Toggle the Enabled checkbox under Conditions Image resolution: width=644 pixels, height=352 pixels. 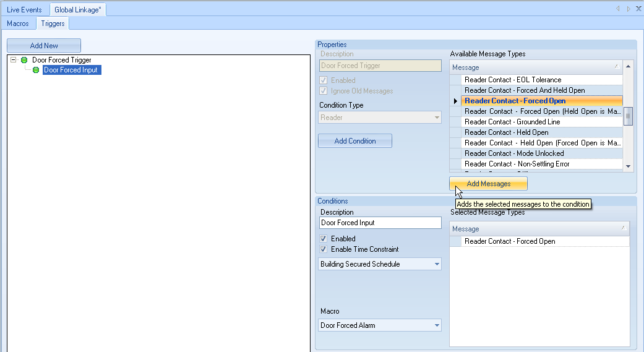tap(324, 239)
